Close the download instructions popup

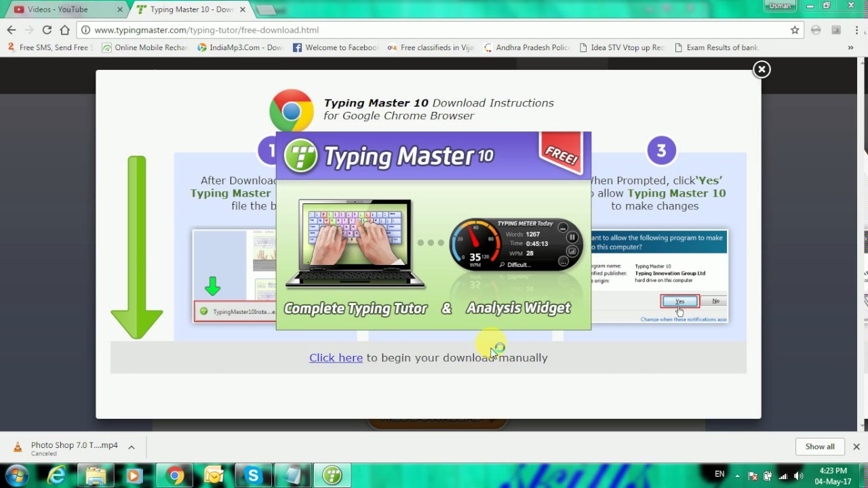762,69
